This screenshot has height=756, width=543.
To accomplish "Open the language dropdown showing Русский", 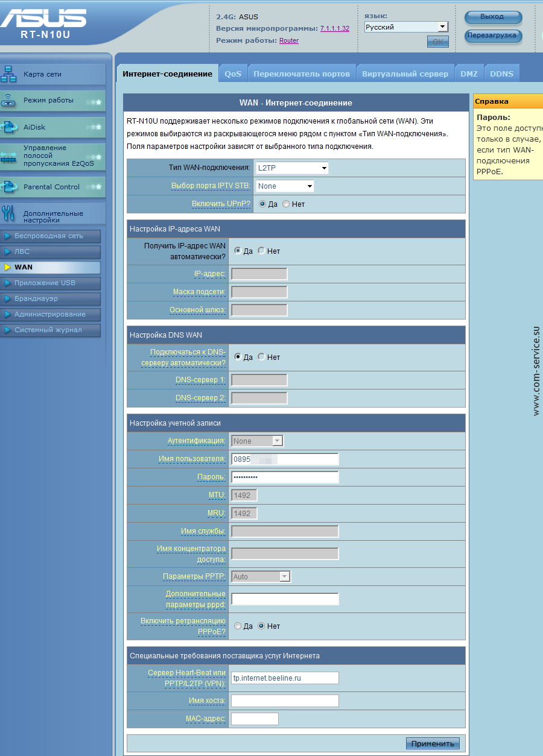I will 406,27.
